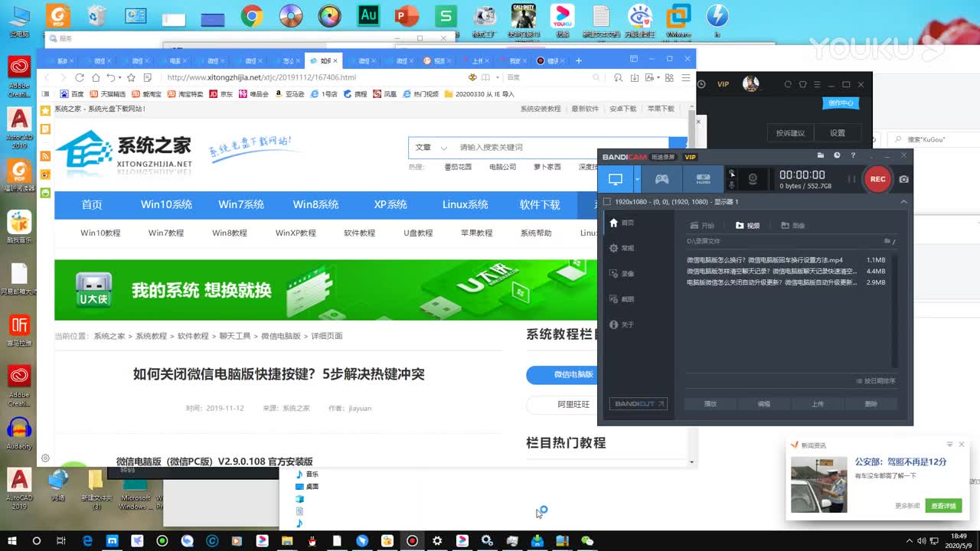Click 查看详情 in the news popup
Screen dimensions: 980x551
coord(943,506)
